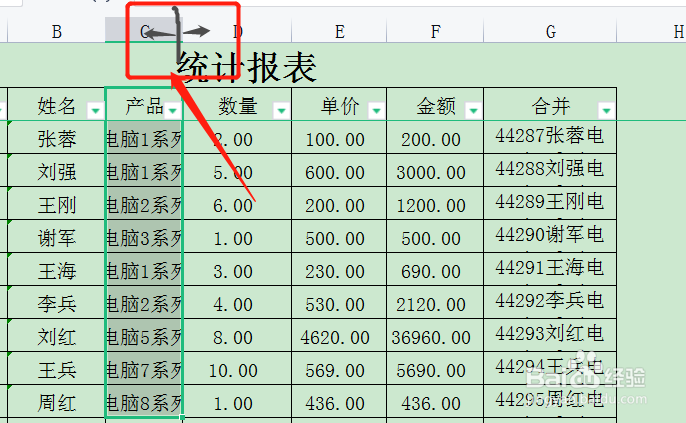Select product cell in 谢军 row

coord(144,236)
